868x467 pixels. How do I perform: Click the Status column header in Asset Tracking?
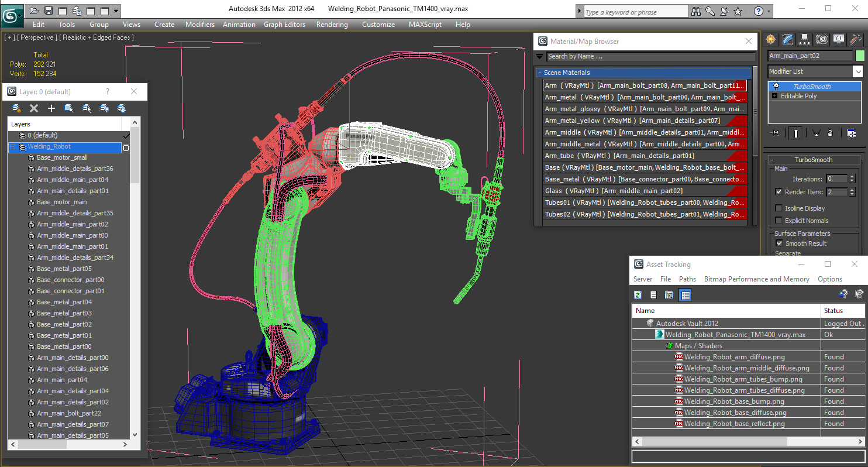click(842, 311)
